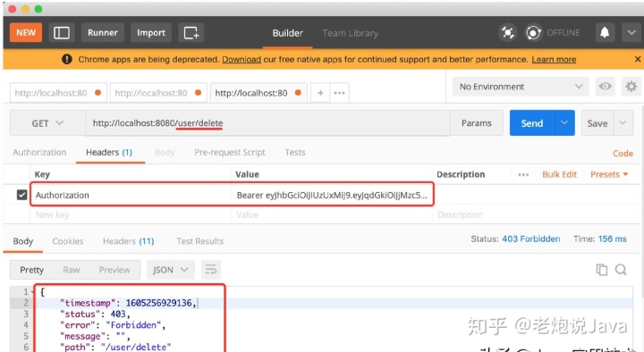644x352 pixels.
Task: Click the Params button
Action: point(477,123)
